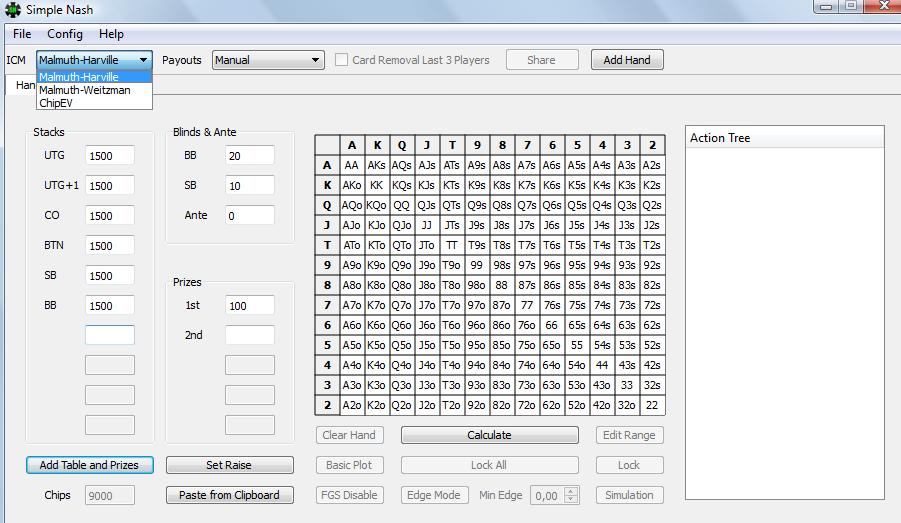This screenshot has width=901, height=523.
Task: Select Malmuth-Weitzman from the ICM dropdown list
Action: 85,90
